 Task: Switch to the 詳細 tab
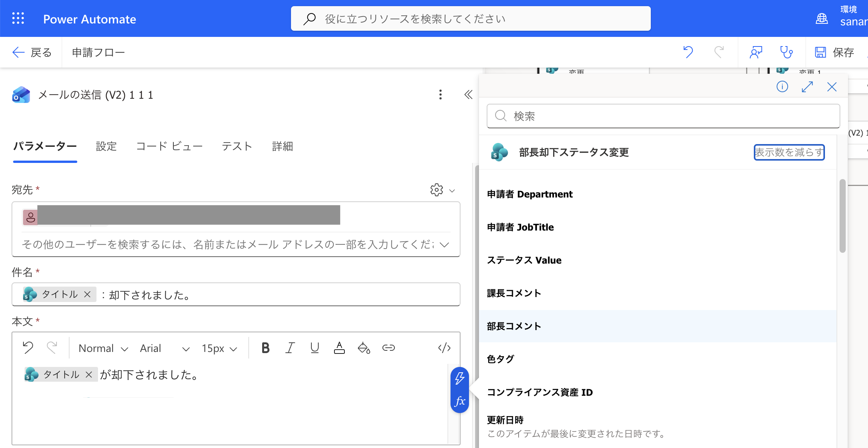click(283, 146)
